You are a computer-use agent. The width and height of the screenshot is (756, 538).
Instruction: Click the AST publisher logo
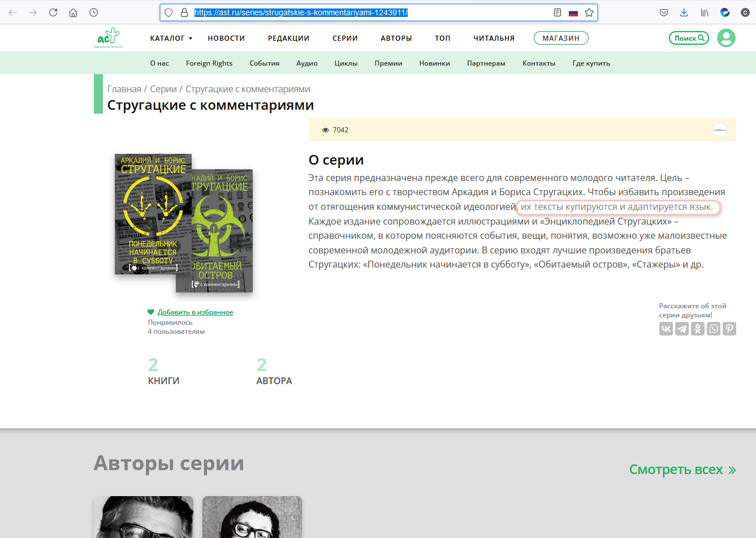tap(108, 38)
